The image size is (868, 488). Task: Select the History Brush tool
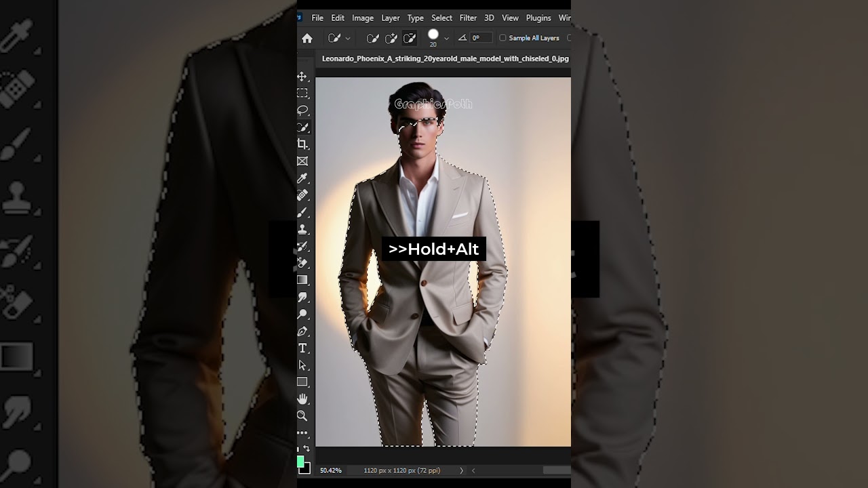tap(302, 246)
